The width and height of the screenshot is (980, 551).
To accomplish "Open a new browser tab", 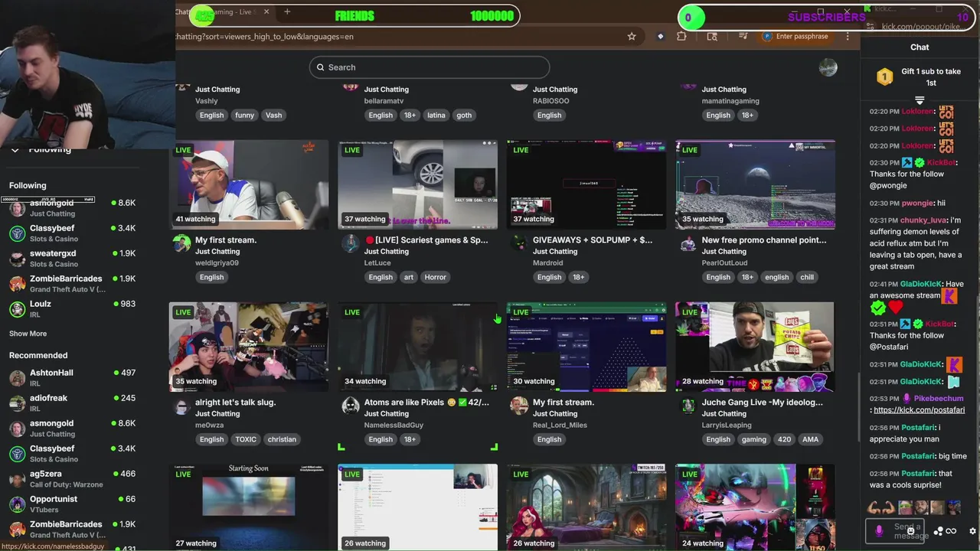I will [287, 11].
